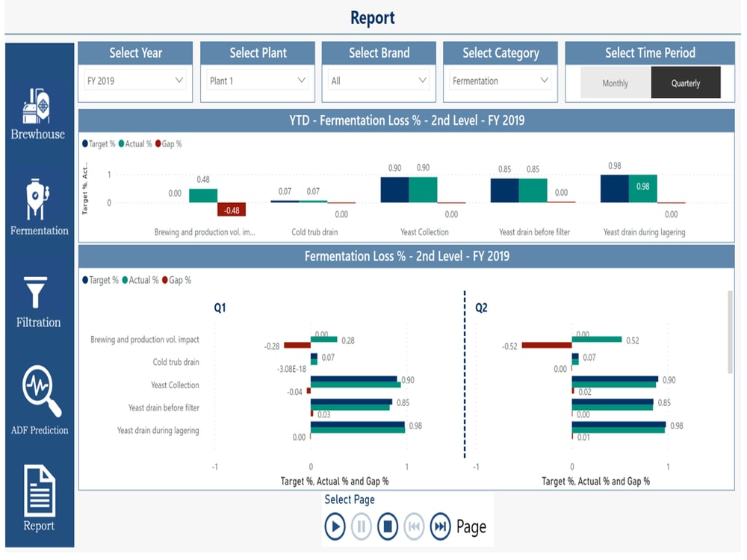Click the -3.08E-18 value label
This screenshot has width=747, height=560.
(291, 369)
